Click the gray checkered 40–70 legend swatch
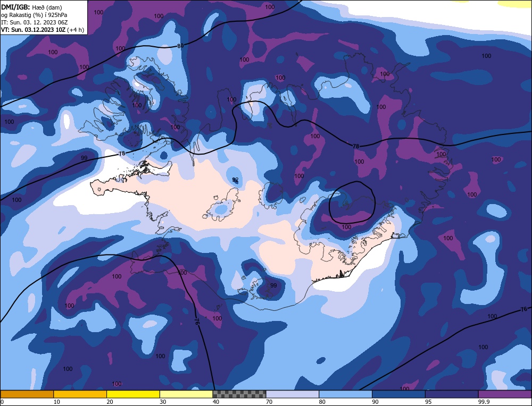This screenshot has width=532, height=406. 239,394
